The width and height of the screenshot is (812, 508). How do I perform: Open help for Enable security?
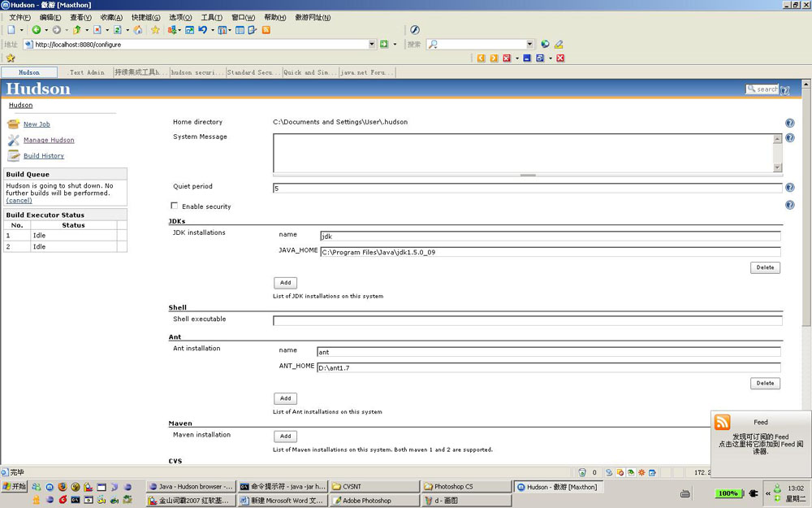click(x=790, y=205)
